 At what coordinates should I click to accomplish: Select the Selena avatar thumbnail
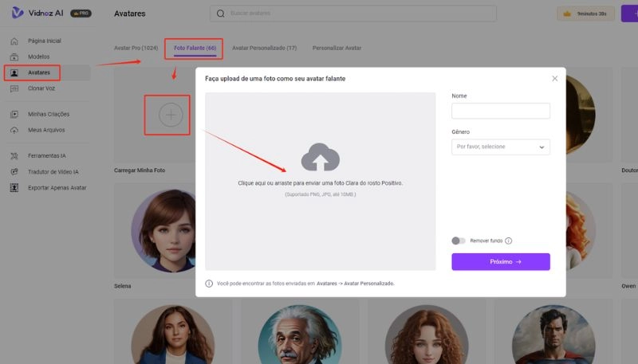(163, 231)
